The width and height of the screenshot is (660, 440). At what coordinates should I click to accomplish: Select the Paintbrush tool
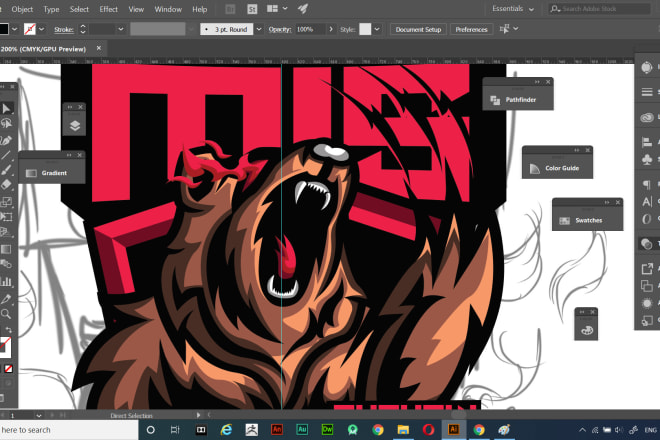coord(6,170)
